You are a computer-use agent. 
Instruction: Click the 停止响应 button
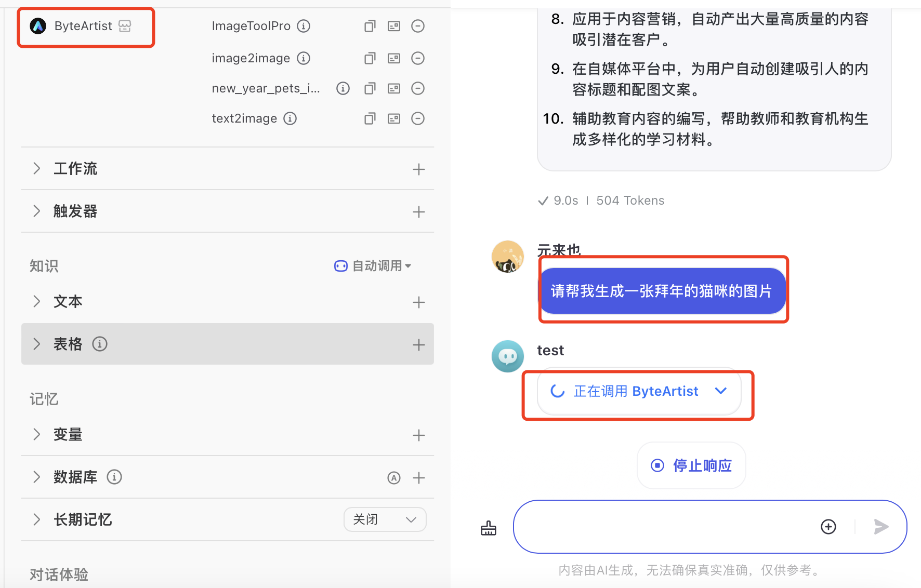(692, 465)
